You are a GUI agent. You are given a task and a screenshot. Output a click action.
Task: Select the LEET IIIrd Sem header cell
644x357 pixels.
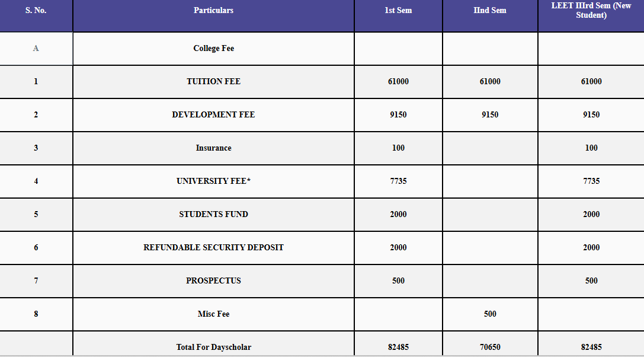(591, 15)
